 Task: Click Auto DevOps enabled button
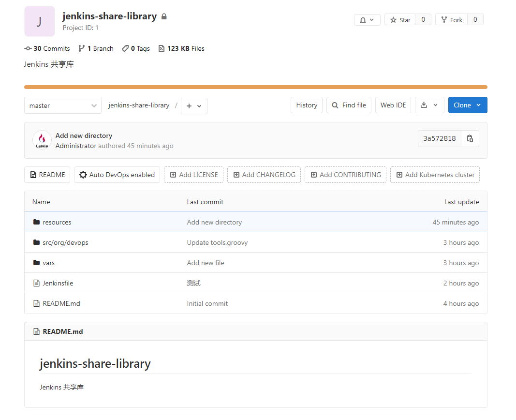(x=117, y=175)
